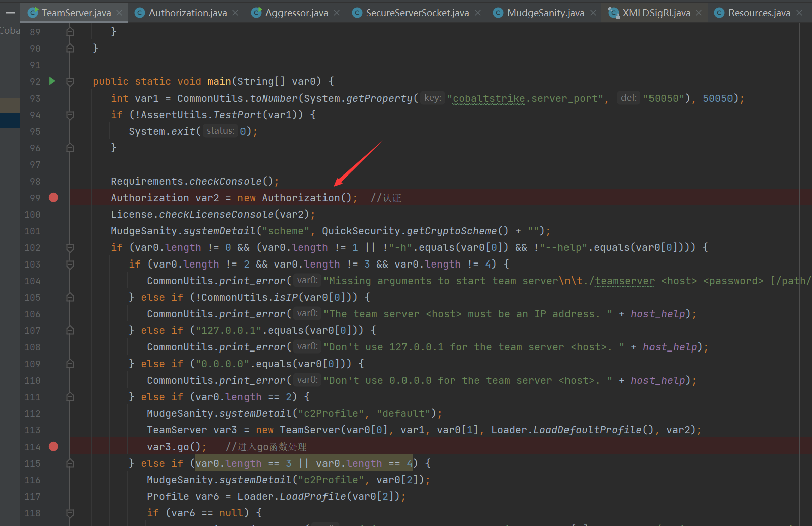The width and height of the screenshot is (812, 526).
Task: Open the Authorization.java tab
Action: 188,13
